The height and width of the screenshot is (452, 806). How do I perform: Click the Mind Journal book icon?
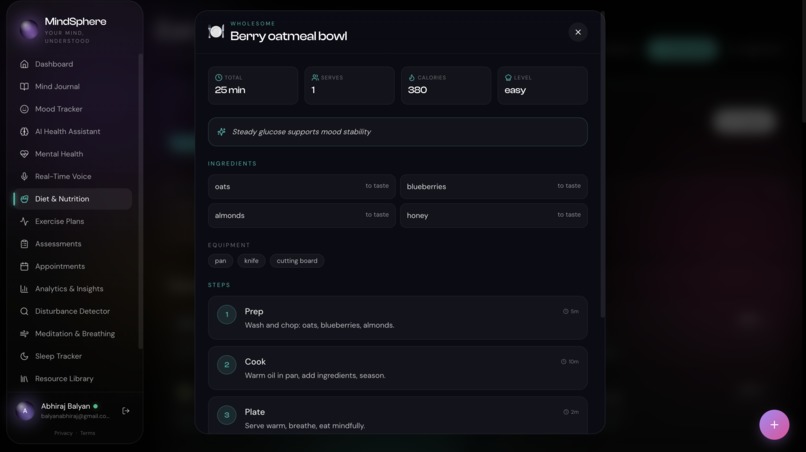pos(24,86)
